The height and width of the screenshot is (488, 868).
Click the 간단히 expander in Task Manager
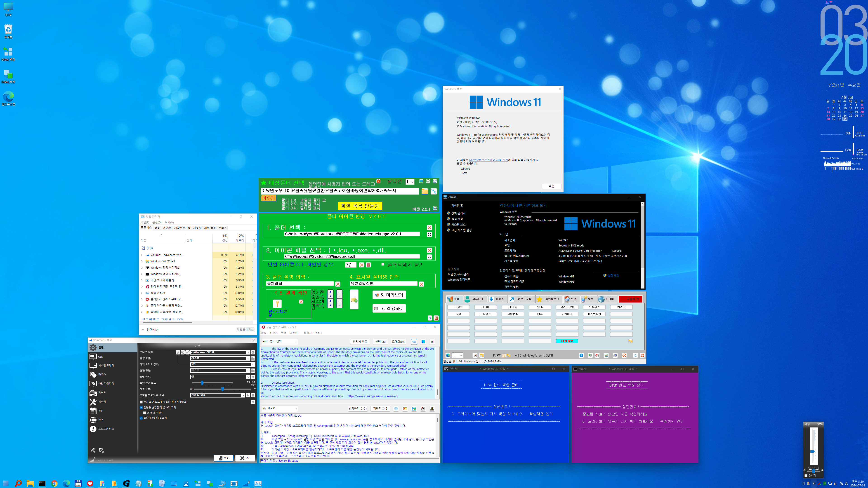point(150,330)
